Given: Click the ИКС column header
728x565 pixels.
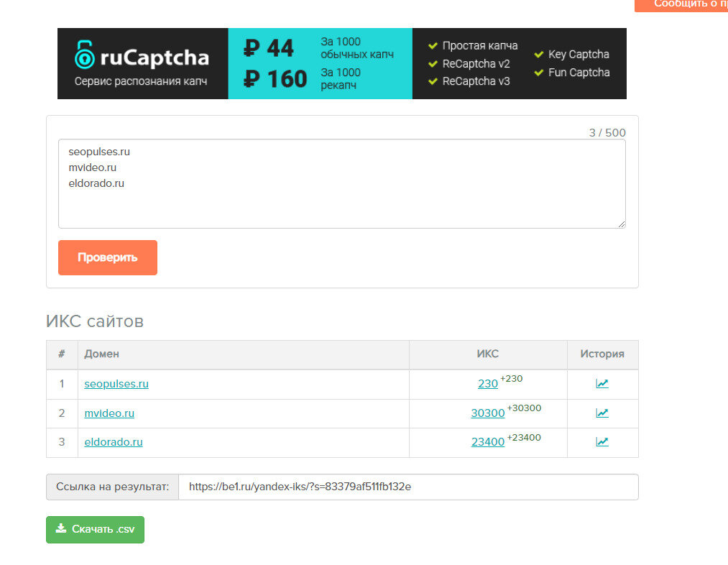Looking at the screenshot, I should (487, 354).
